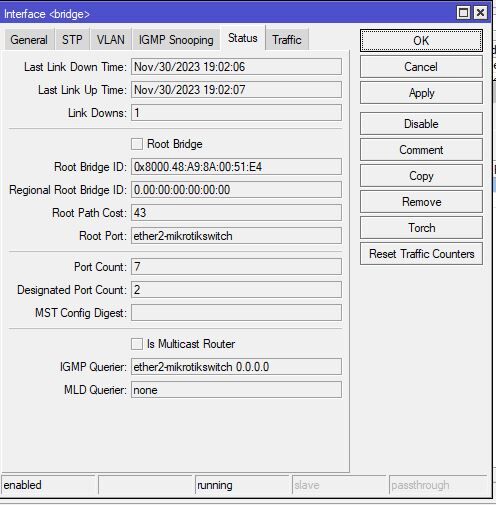Click the Last Link Down Time field
Image resolution: width=496 pixels, height=505 pixels.
(236, 67)
